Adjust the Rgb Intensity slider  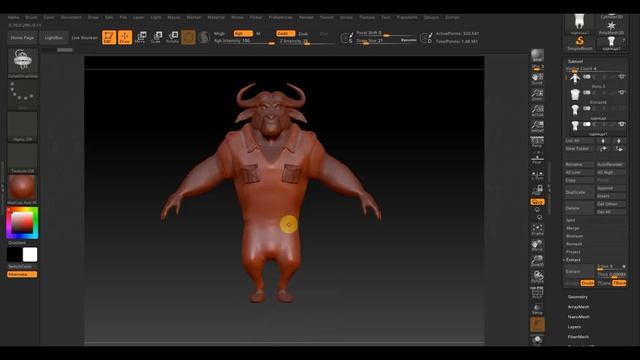coord(244,41)
